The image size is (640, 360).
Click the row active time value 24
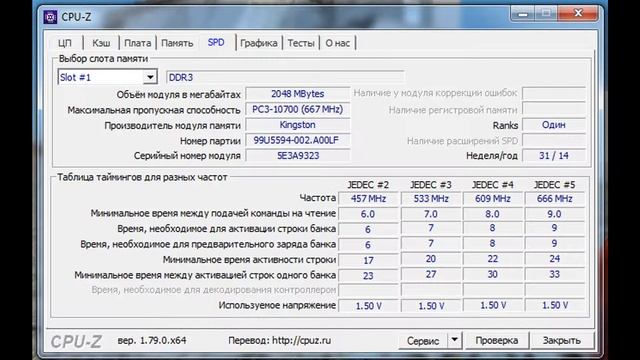(x=555, y=259)
